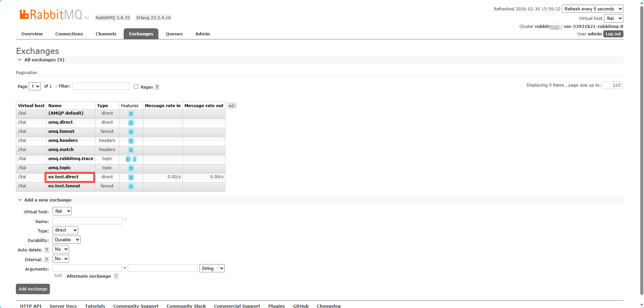Click the Type column header
644x308 pixels.
(x=102, y=106)
